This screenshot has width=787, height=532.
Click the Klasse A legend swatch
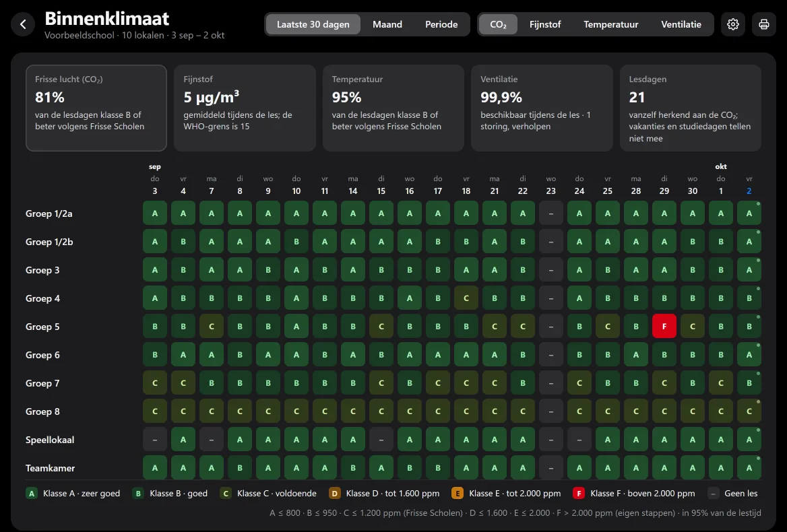coord(32,494)
